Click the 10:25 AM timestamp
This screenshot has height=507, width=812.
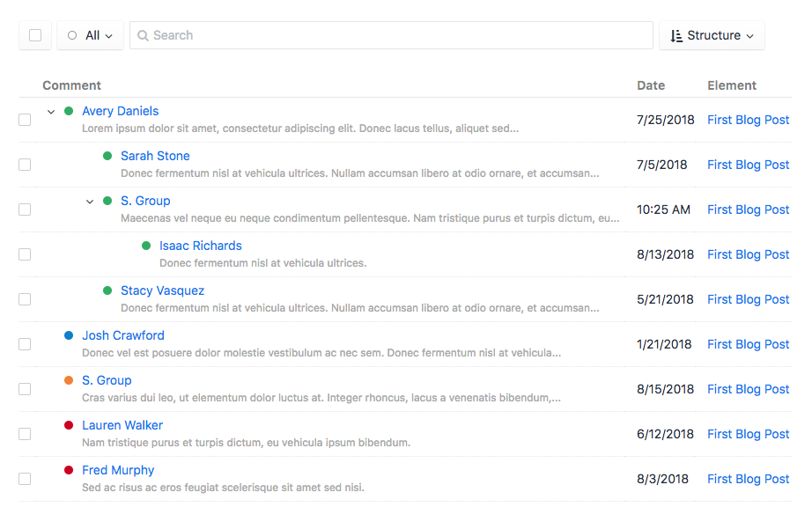[x=663, y=209]
